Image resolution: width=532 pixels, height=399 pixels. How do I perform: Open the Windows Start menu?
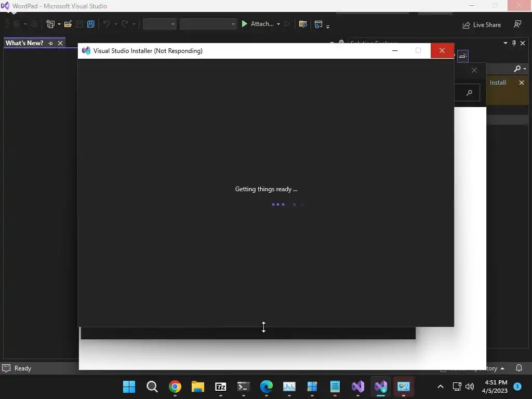(x=129, y=387)
